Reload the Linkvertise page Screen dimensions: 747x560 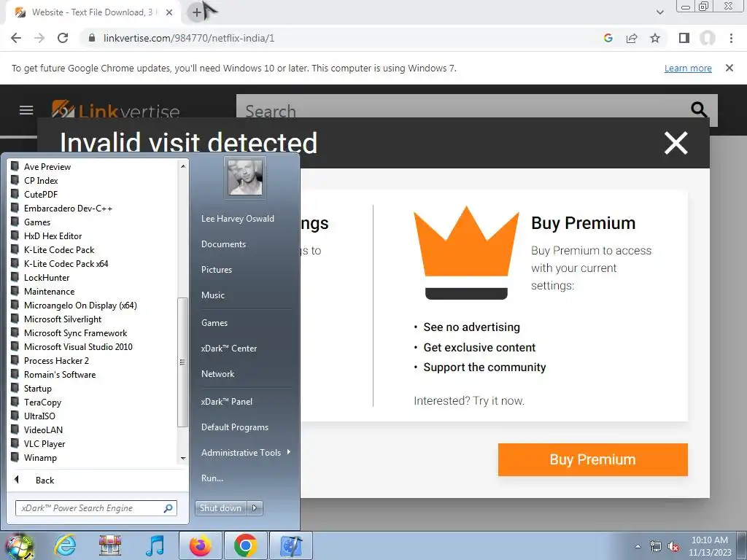click(63, 38)
